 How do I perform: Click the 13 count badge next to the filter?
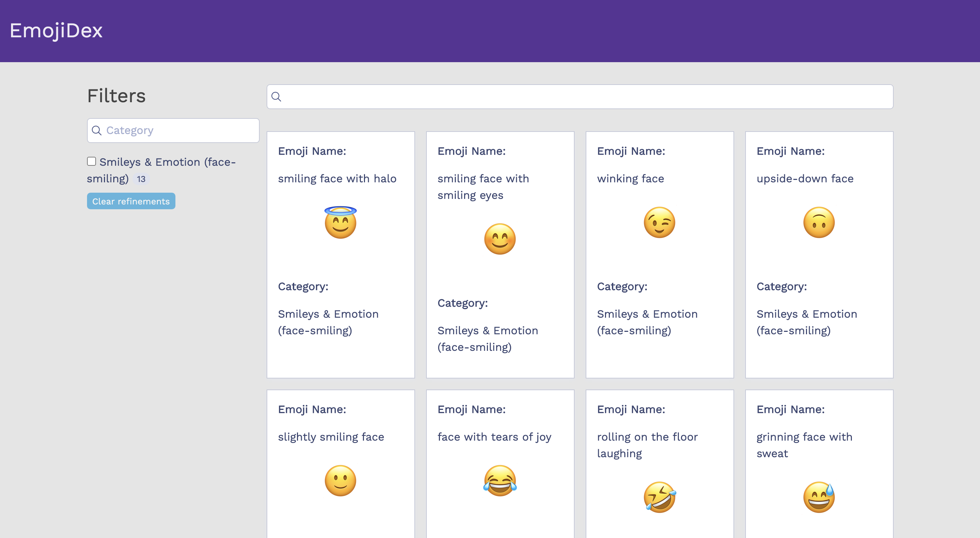[141, 179]
